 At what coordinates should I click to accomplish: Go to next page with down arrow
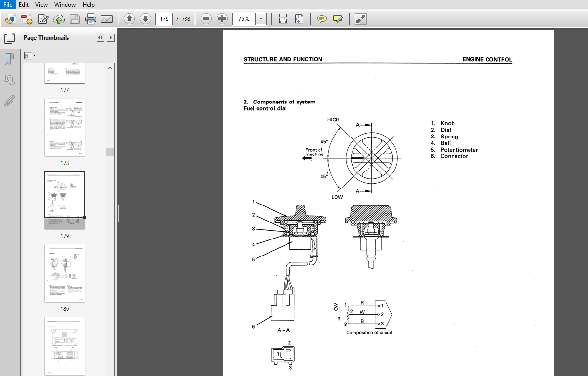click(x=145, y=19)
